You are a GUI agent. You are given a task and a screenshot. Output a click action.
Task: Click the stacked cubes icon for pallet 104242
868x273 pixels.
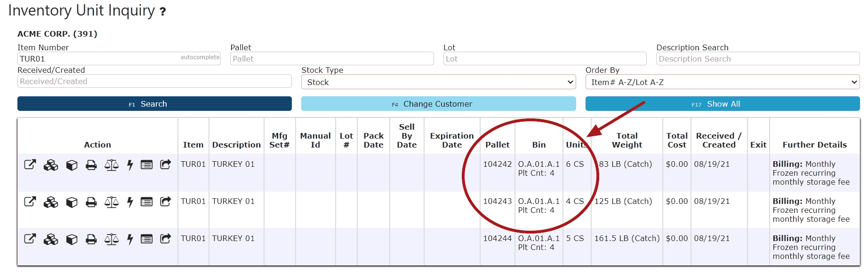tap(51, 165)
